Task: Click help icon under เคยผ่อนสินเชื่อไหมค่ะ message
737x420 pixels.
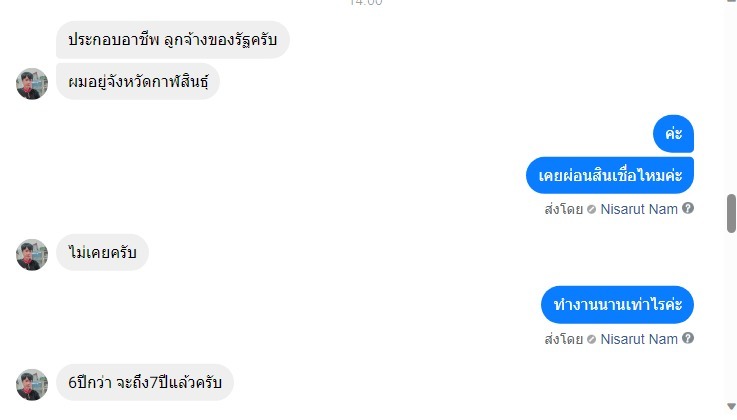Action: coord(688,209)
